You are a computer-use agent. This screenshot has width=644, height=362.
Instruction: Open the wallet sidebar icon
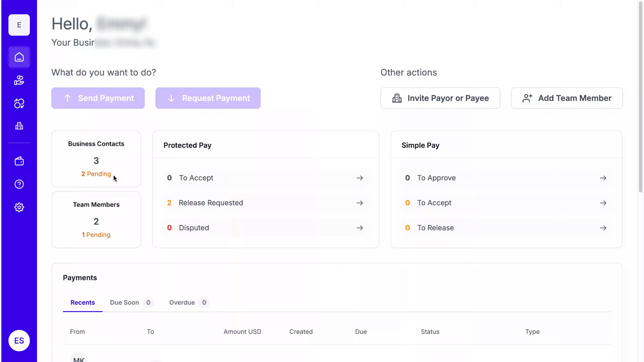(19, 161)
